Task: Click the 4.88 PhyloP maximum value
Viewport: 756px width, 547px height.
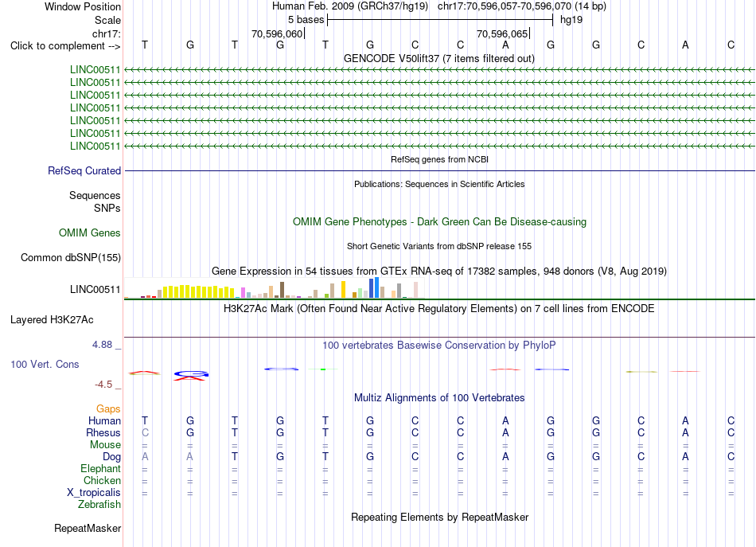Action: pos(102,345)
